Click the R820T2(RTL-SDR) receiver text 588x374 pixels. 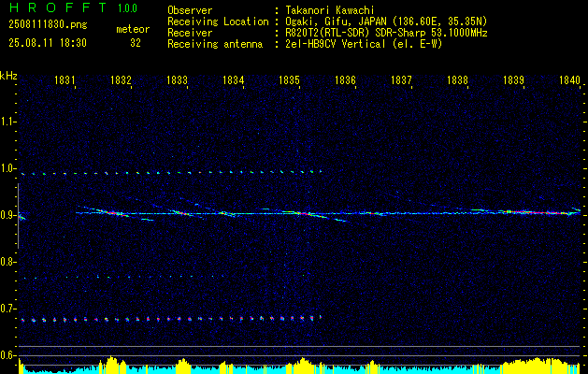point(386,33)
